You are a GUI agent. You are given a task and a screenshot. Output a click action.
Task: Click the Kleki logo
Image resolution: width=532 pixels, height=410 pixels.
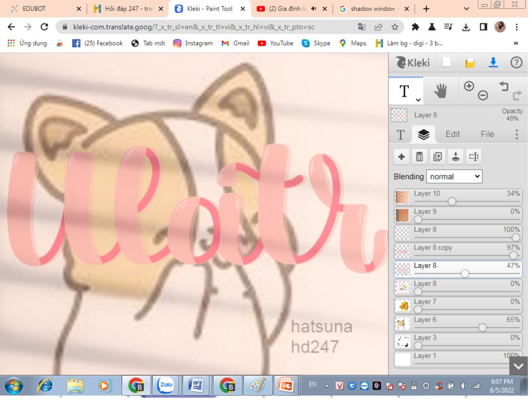pos(413,63)
